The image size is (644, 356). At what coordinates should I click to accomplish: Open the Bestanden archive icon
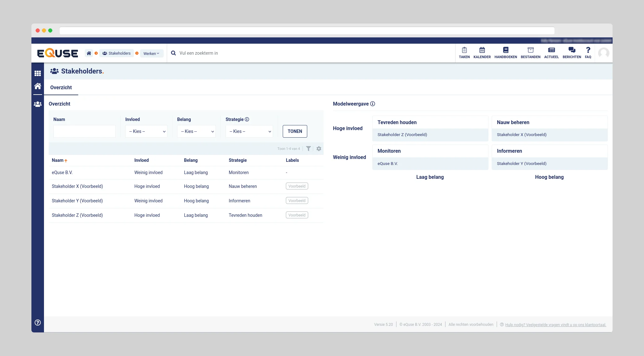point(530,50)
